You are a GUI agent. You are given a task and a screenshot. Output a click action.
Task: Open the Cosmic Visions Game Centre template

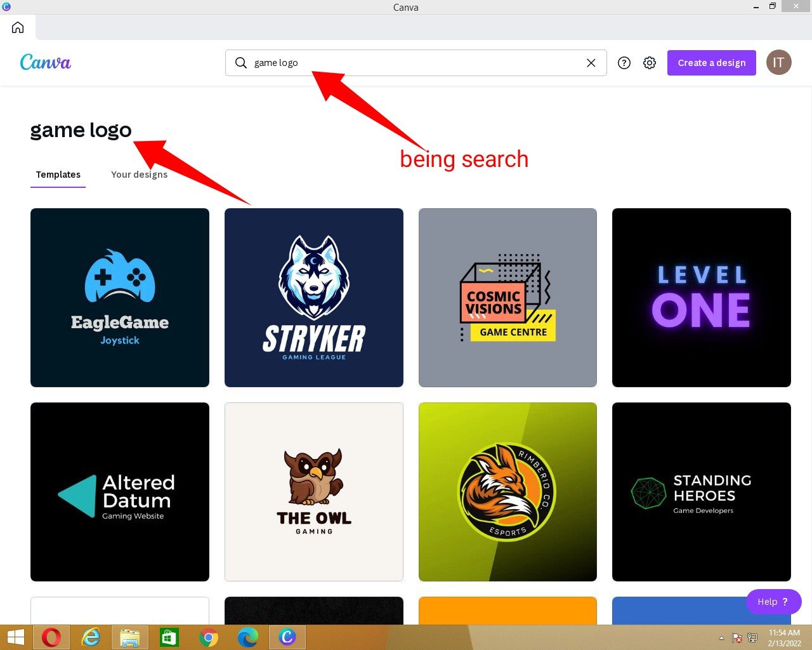(507, 298)
